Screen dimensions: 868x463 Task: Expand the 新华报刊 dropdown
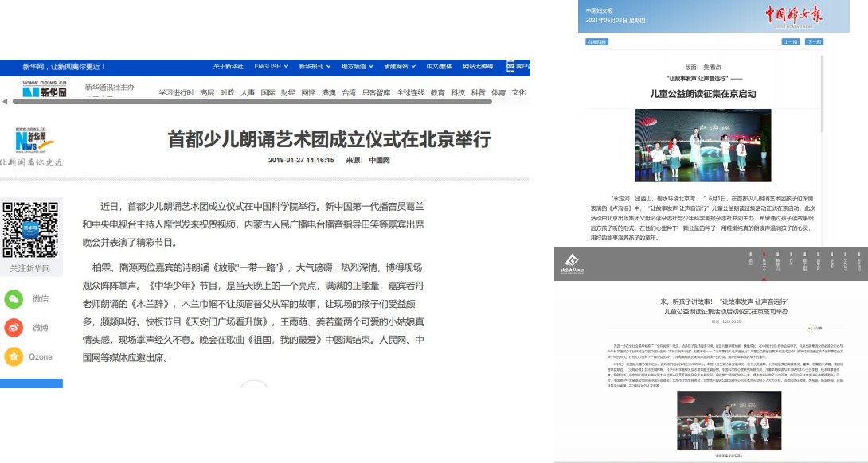[x=315, y=66]
